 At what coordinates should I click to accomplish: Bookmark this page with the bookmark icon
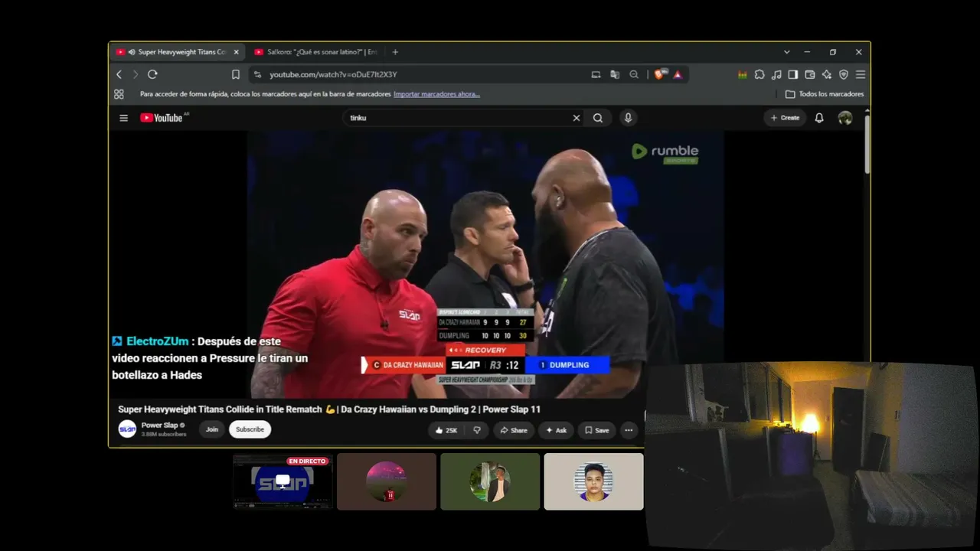(236, 74)
